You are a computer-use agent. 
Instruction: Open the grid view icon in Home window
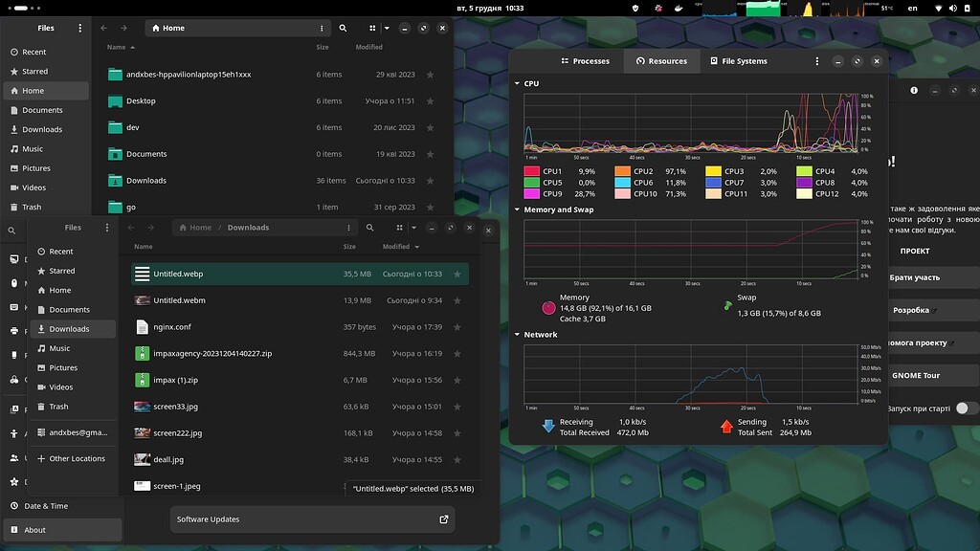coord(372,28)
